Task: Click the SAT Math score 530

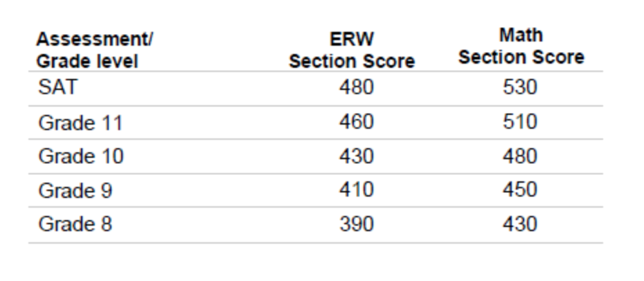Action: [x=520, y=88]
